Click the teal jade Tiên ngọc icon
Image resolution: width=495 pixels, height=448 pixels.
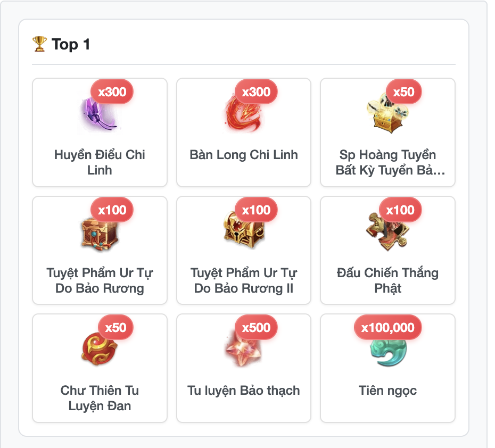coord(388,352)
